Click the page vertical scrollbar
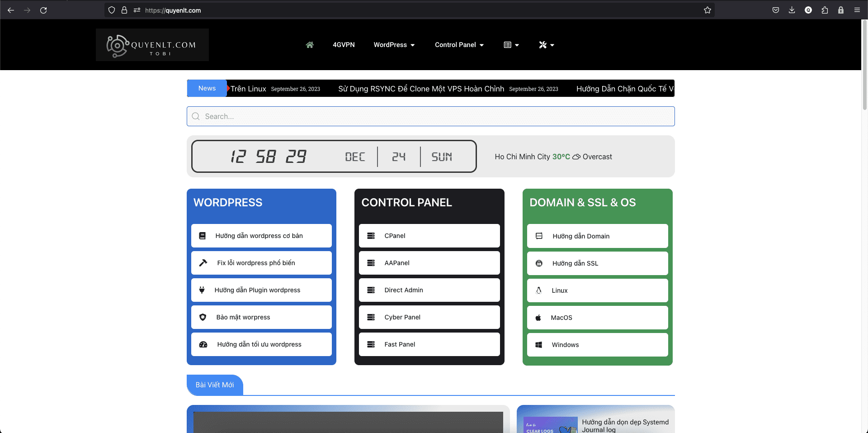This screenshot has height=433, width=868. (864, 63)
